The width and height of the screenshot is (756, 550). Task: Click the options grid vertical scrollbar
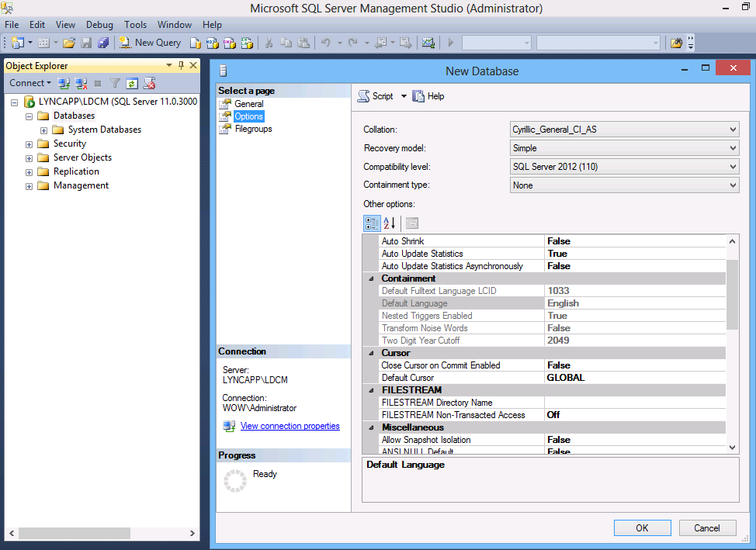pos(732,294)
